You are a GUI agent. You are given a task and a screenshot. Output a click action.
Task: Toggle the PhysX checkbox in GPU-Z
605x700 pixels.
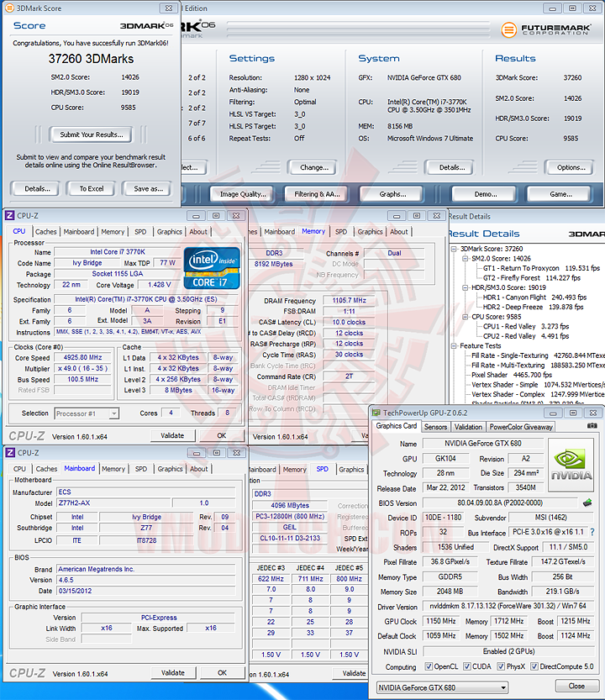[501, 666]
